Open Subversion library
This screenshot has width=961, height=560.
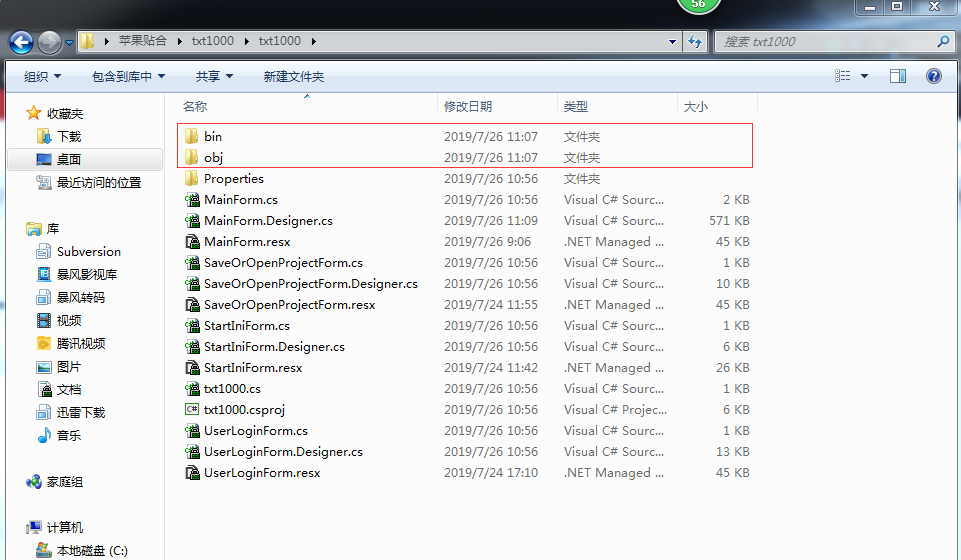click(89, 251)
